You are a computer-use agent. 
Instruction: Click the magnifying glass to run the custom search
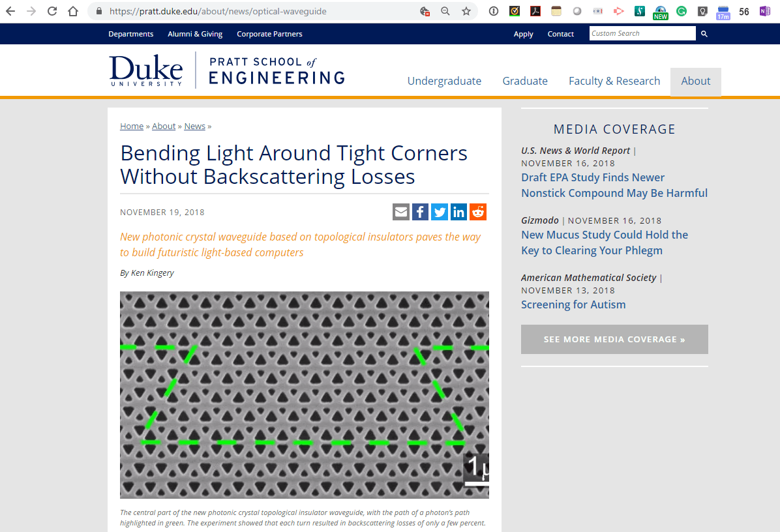pyautogui.click(x=703, y=33)
